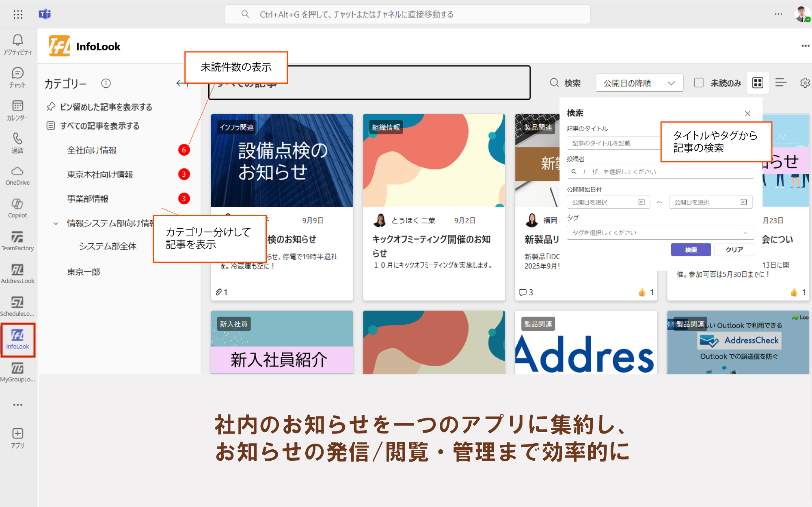The image size is (812, 507).
Task: Enable the 未読のみ checkbox
Action: pos(699,83)
